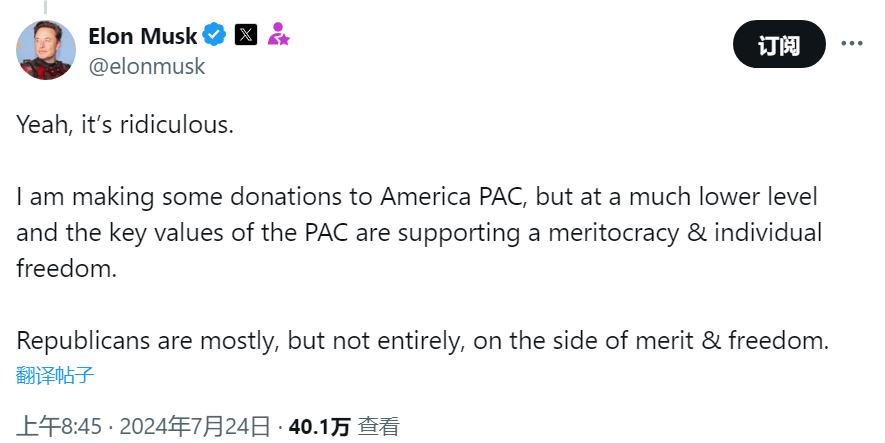This screenshot has width=885, height=443.
Task: Open the @elonmusk handle link
Action: click(147, 66)
